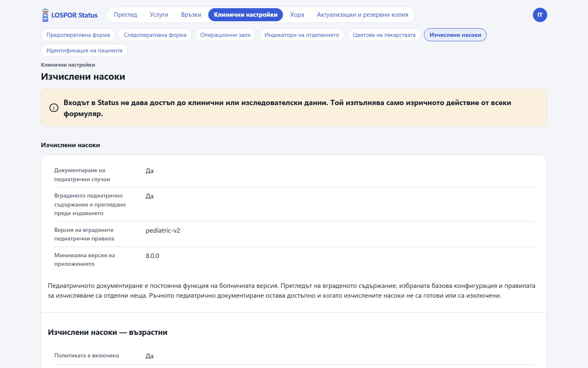The height and width of the screenshot is (368, 588).
Task: Open the Преглед tab
Action: coord(125,15)
